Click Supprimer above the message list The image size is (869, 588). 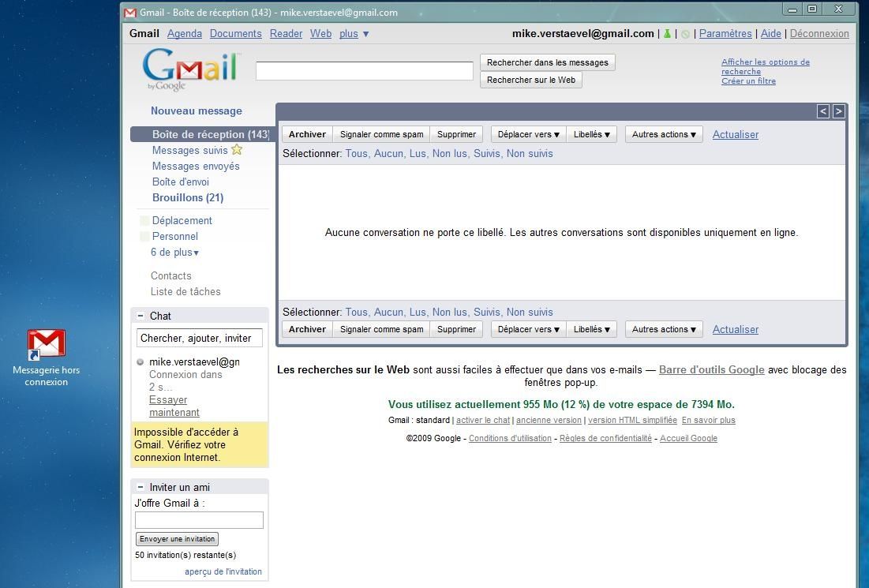(x=457, y=134)
